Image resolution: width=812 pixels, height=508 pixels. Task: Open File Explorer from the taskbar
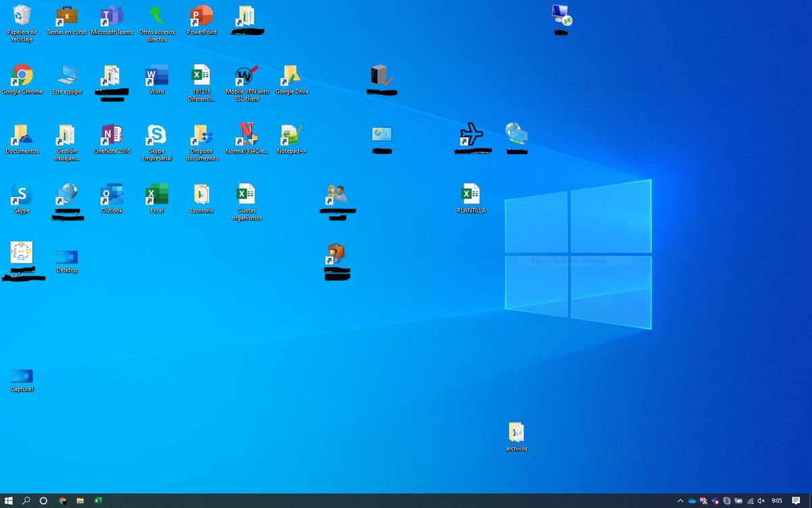coord(80,501)
